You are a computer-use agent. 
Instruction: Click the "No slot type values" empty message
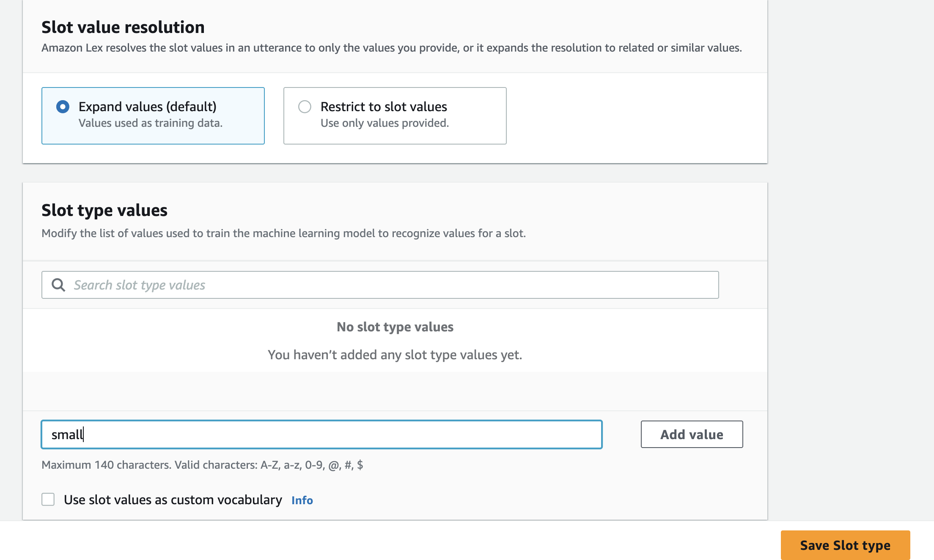pyautogui.click(x=395, y=327)
